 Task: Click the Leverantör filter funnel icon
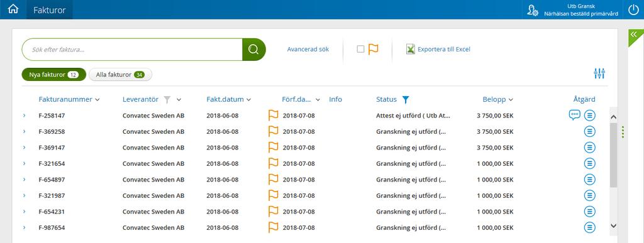point(167,100)
